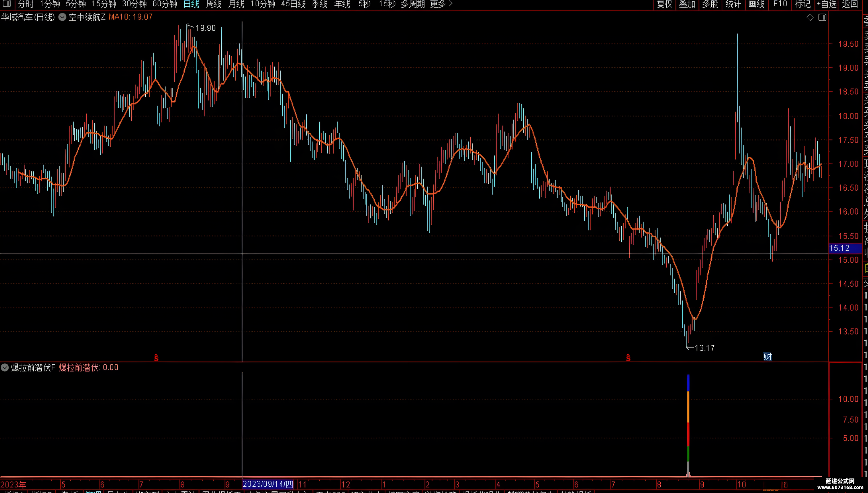
Task: Open the 空中续航Z indicator dropdown
Action: coord(62,17)
